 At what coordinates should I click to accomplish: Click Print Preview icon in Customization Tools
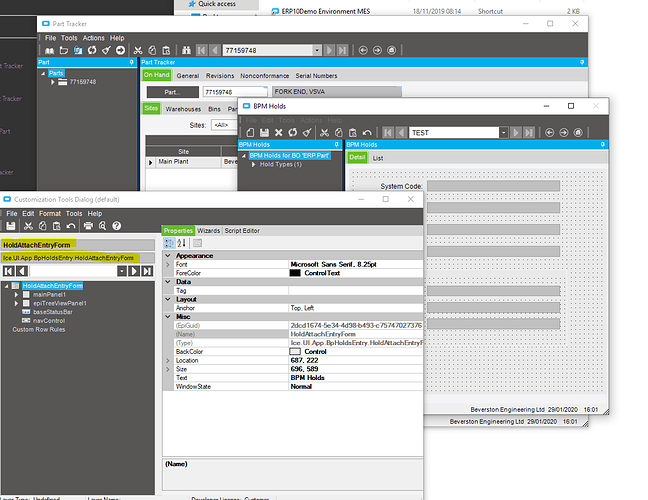point(102,226)
